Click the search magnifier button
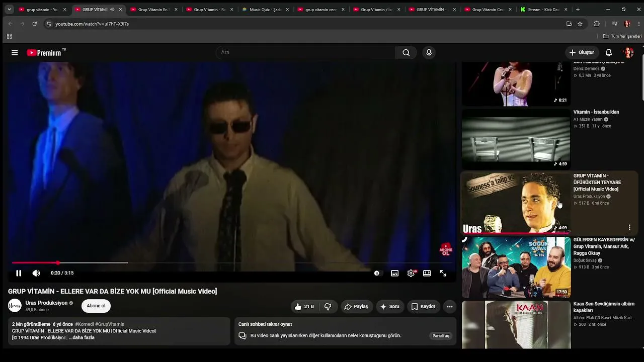 click(x=406, y=53)
